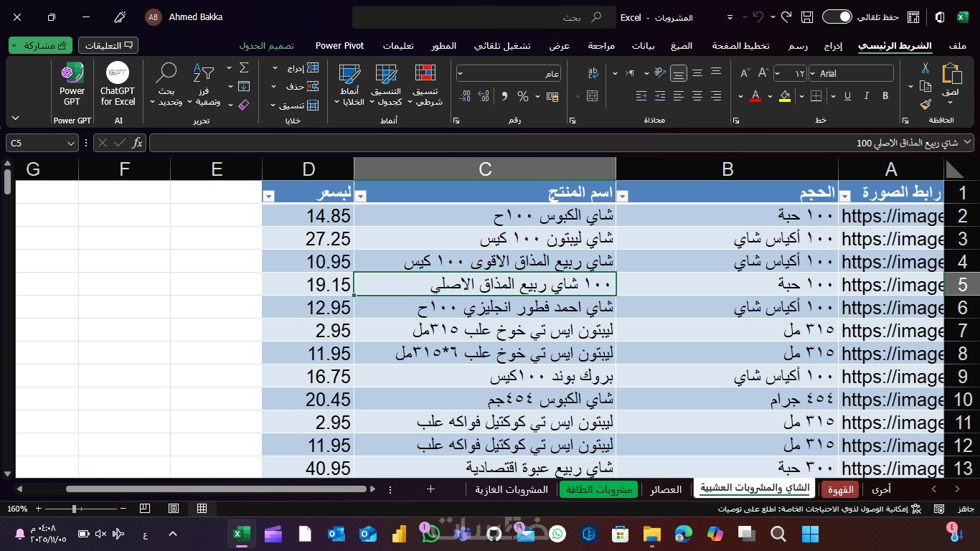
Task: Apply the red font color
Action: [x=755, y=96]
